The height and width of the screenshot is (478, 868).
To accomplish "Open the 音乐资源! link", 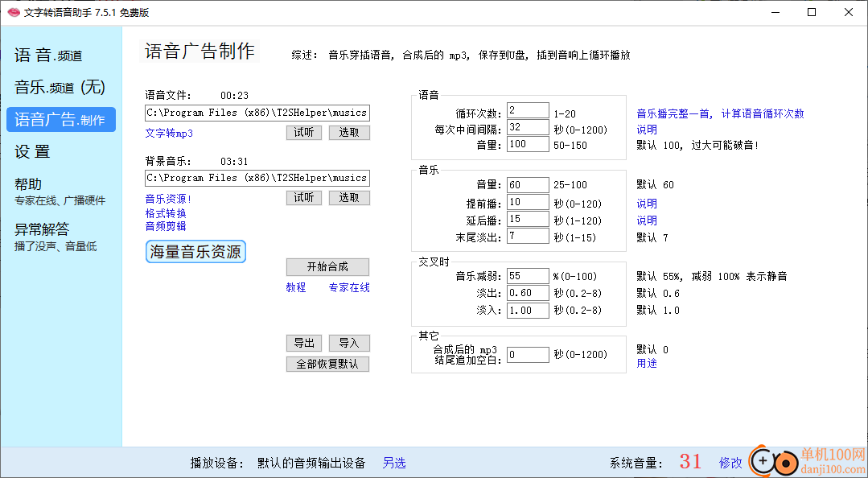I will [x=168, y=200].
